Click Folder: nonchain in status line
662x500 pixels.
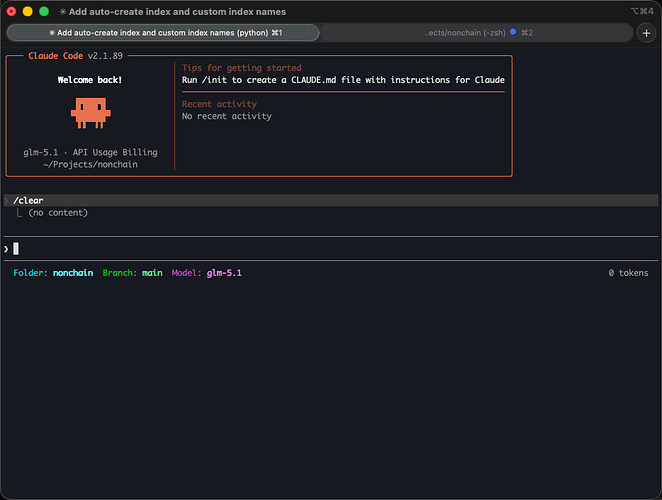tap(53, 273)
